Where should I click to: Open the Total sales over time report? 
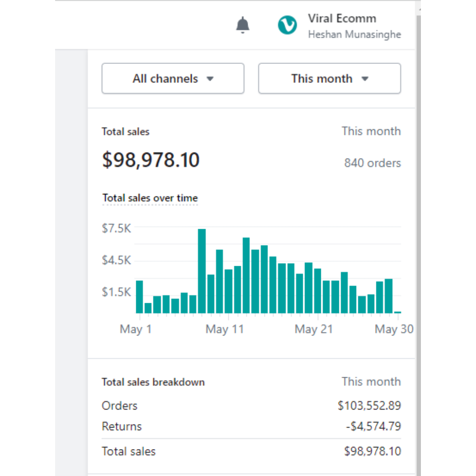pyautogui.click(x=150, y=198)
